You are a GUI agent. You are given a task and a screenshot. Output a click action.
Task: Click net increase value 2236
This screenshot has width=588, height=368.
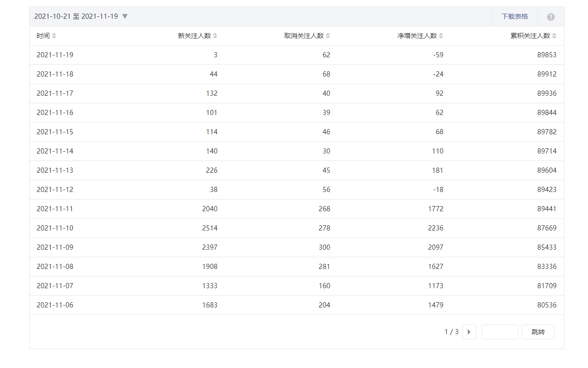click(x=435, y=228)
